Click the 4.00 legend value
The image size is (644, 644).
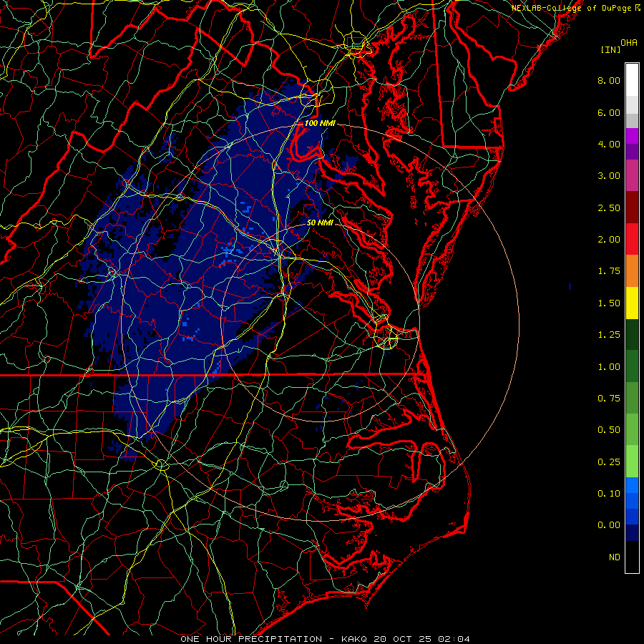click(609, 144)
